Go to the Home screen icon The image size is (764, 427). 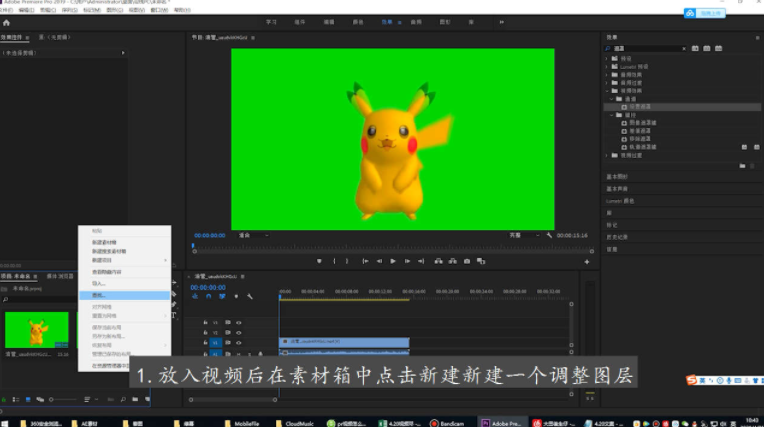pos(6,22)
